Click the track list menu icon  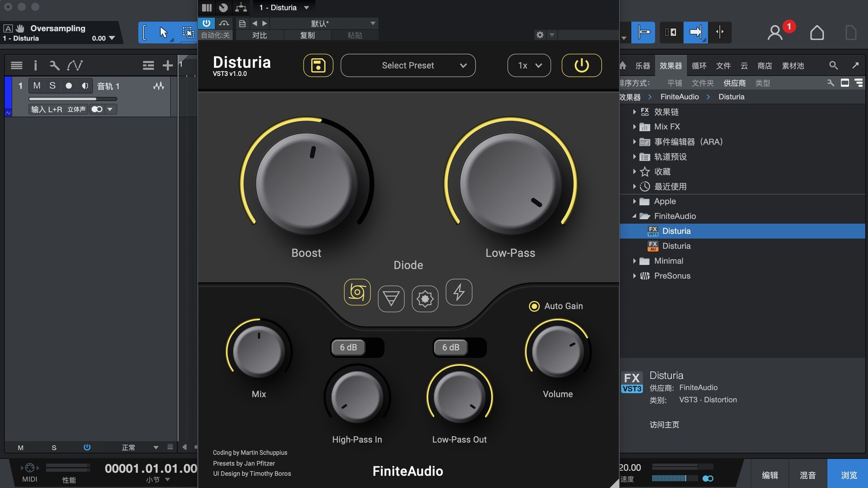(x=17, y=66)
